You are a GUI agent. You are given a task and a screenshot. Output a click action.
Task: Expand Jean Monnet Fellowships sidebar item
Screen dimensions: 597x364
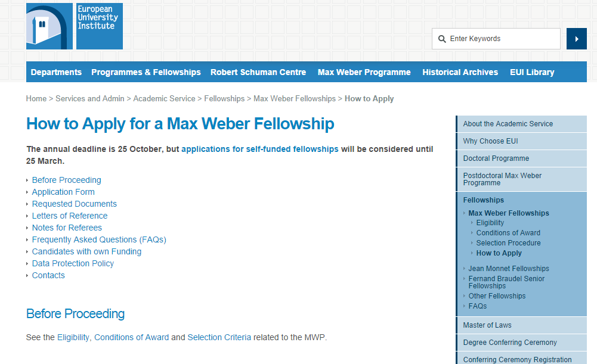(x=509, y=269)
